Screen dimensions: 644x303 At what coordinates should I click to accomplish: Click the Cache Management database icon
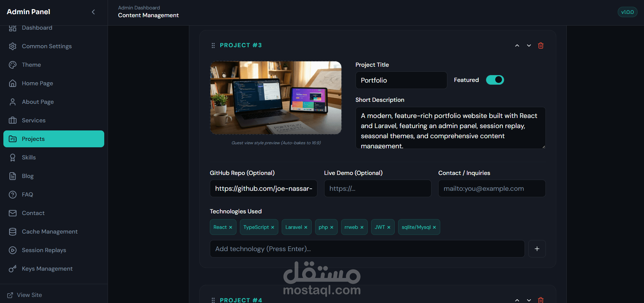coord(12,232)
